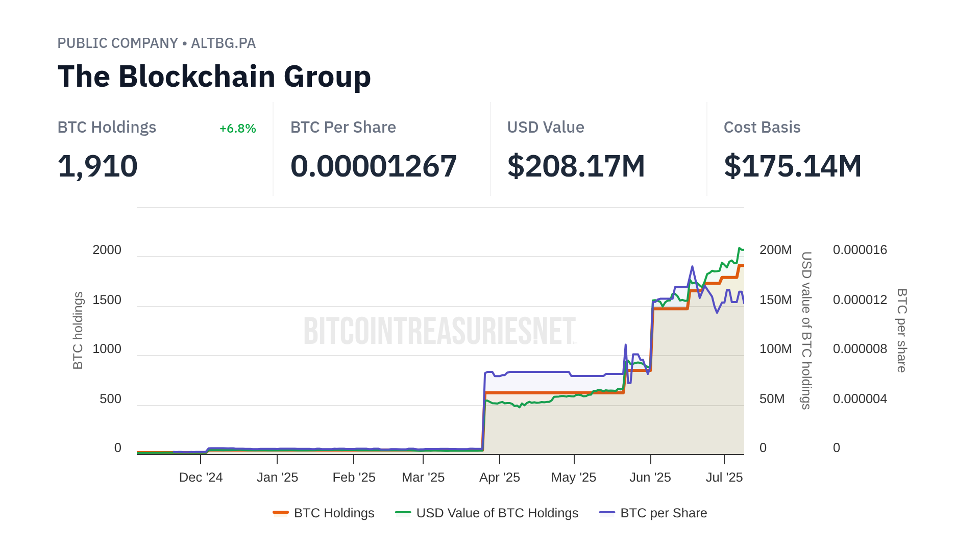Click the +6.8% holdings change badge
980x551 pixels.
click(x=237, y=129)
